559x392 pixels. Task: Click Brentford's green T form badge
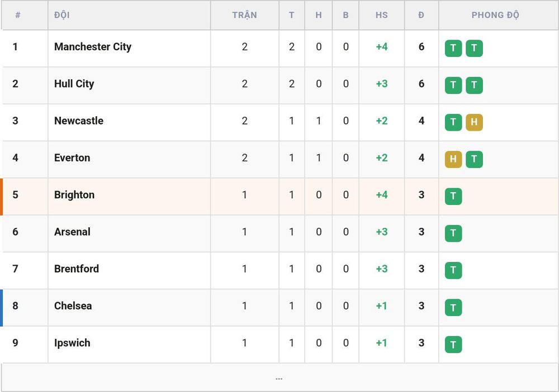pos(453,270)
